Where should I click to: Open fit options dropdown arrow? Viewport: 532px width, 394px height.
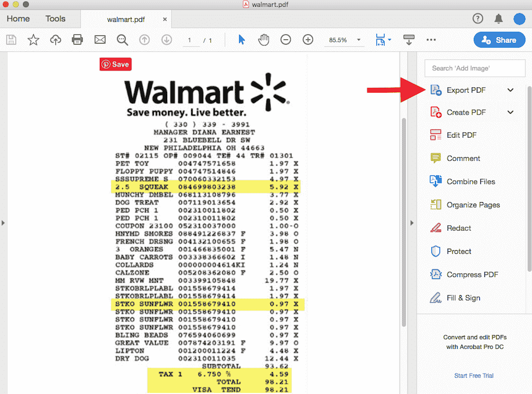[x=389, y=40]
